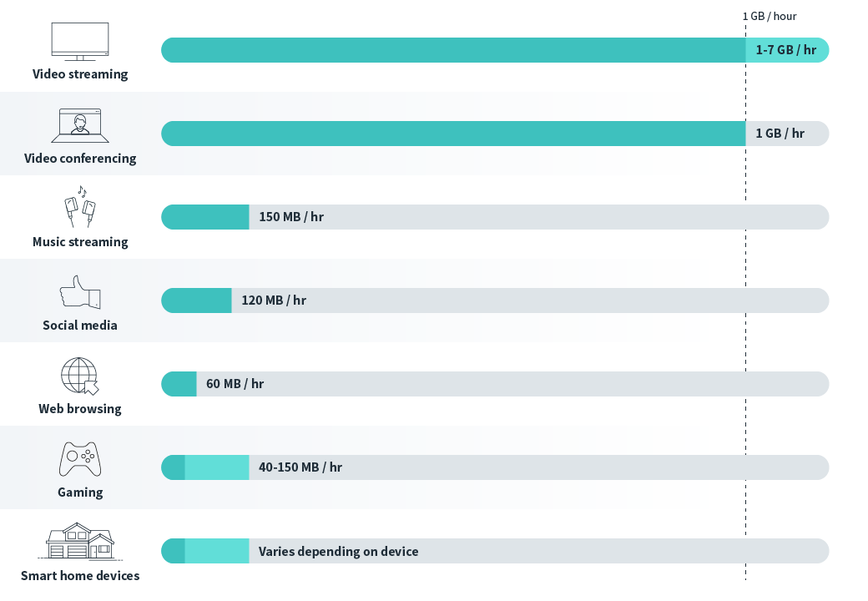This screenshot has height=601, width=868.
Task: Select the Video streaming text label
Action: tap(80, 74)
